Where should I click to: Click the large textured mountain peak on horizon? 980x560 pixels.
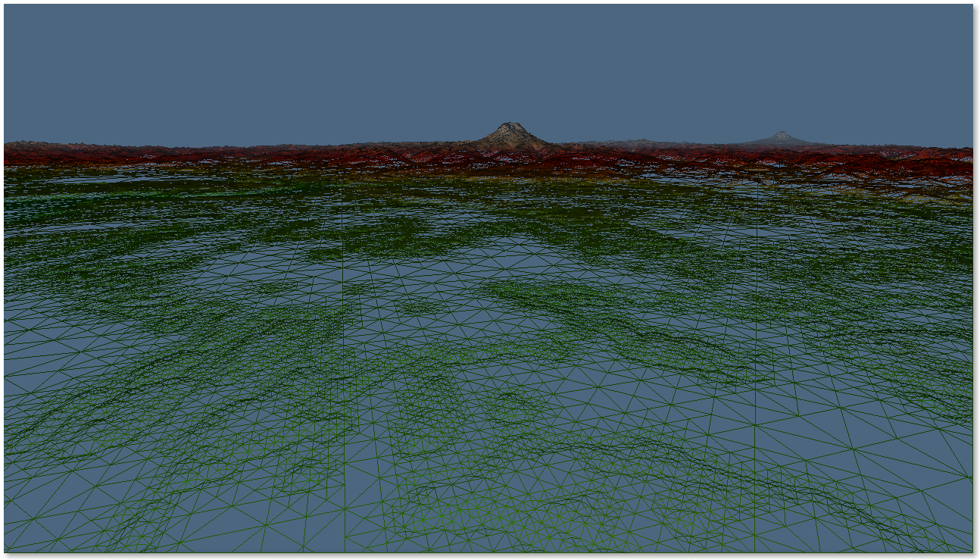(510, 136)
